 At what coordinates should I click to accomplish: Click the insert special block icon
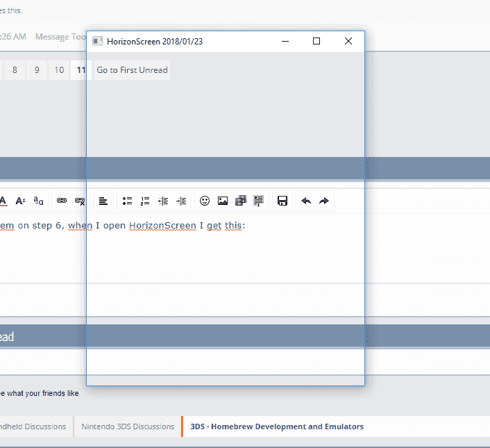coord(258,201)
